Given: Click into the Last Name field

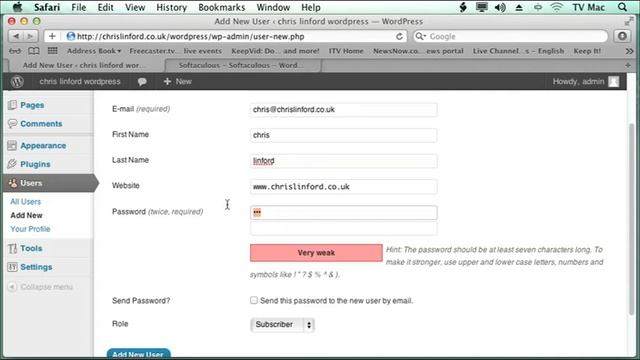Looking at the screenshot, I should (x=343, y=161).
